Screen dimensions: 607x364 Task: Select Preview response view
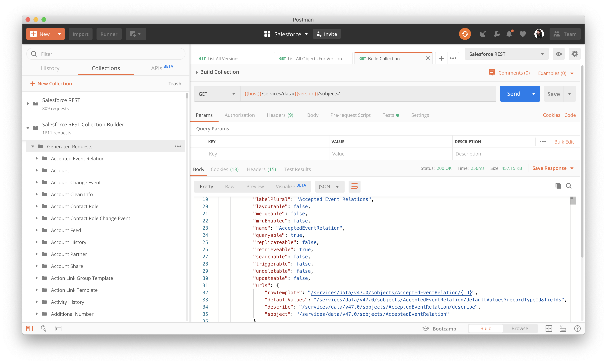click(255, 186)
